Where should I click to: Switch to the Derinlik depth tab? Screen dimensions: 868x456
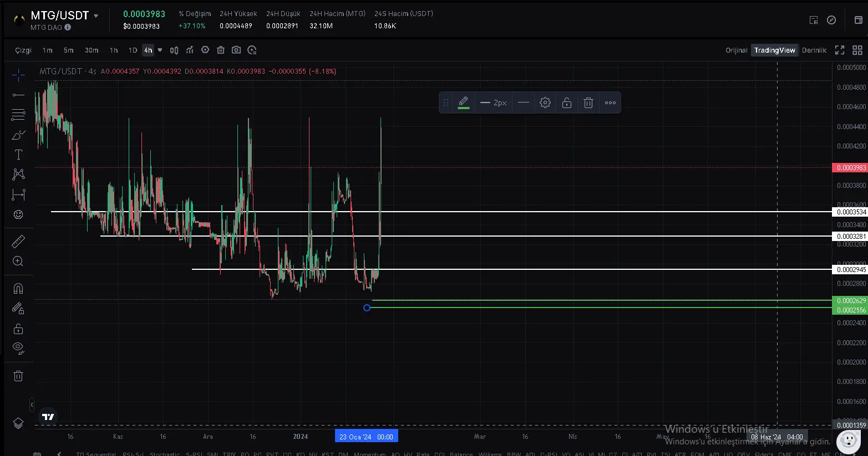(x=814, y=50)
